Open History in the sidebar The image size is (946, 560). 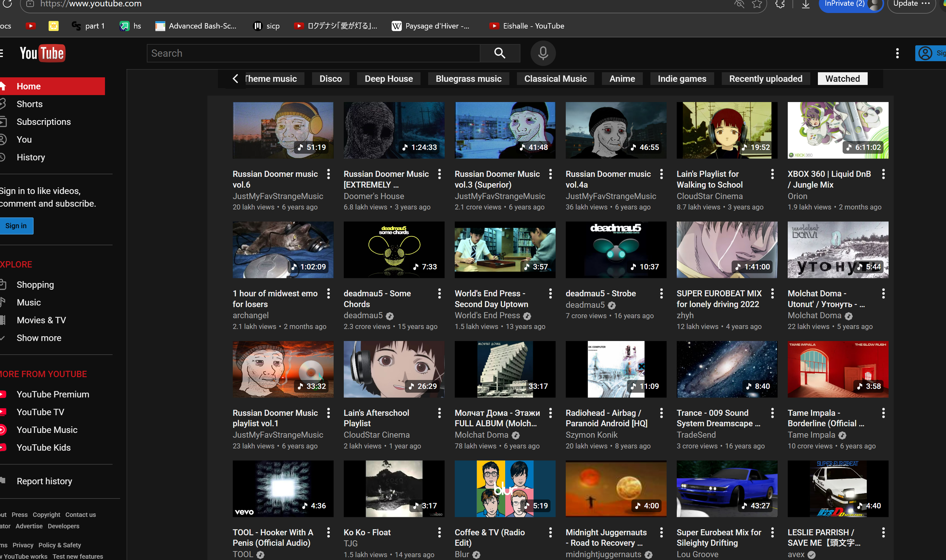[30, 158]
